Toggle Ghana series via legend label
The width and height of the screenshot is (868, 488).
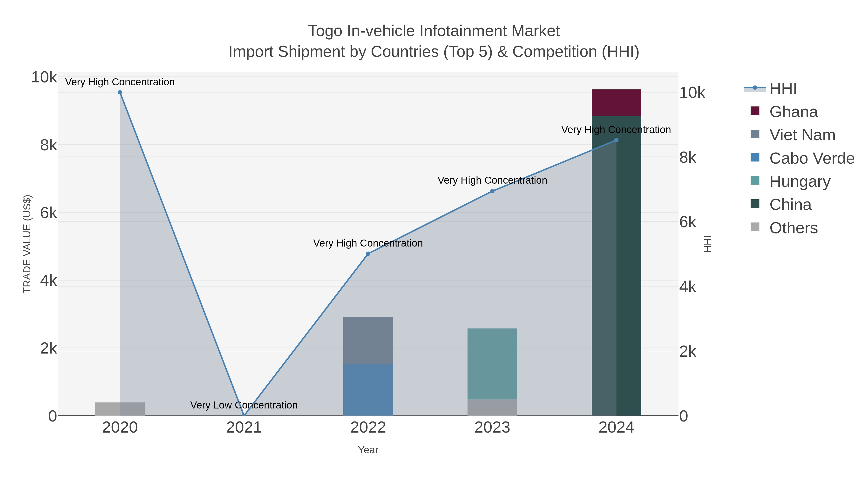click(793, 112)
